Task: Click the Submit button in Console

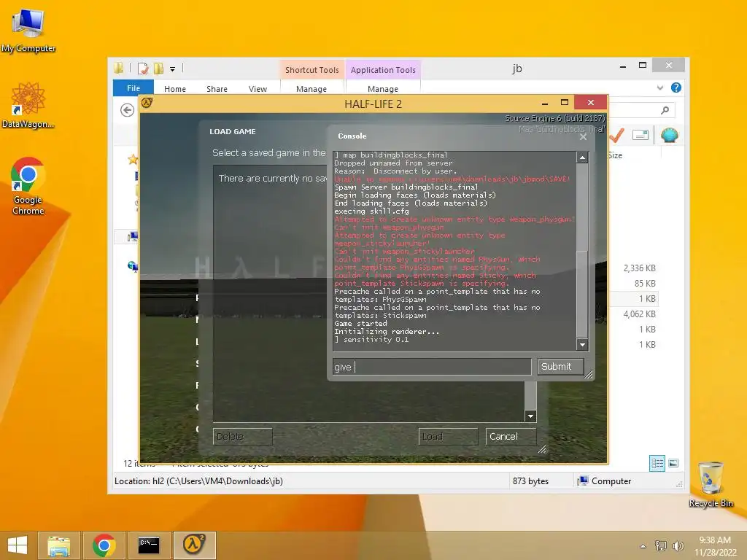Action: pyautogui.click(x=560, y=366)
